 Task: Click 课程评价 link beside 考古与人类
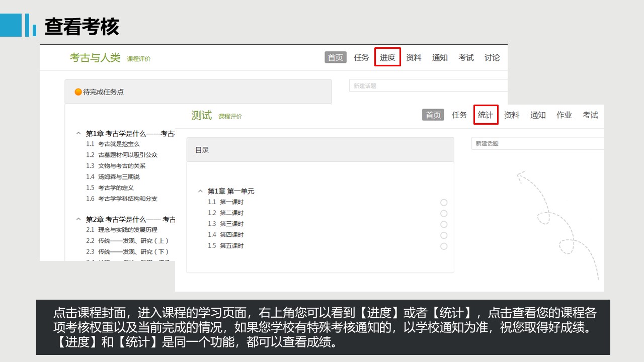tap(139, 59)
